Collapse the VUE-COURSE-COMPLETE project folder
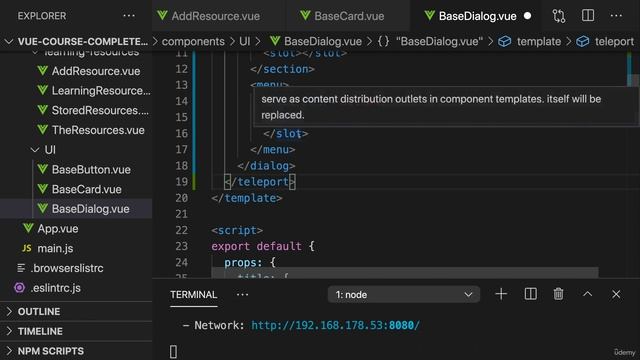This screenshot has width=640, height=360. click(9, 42)
